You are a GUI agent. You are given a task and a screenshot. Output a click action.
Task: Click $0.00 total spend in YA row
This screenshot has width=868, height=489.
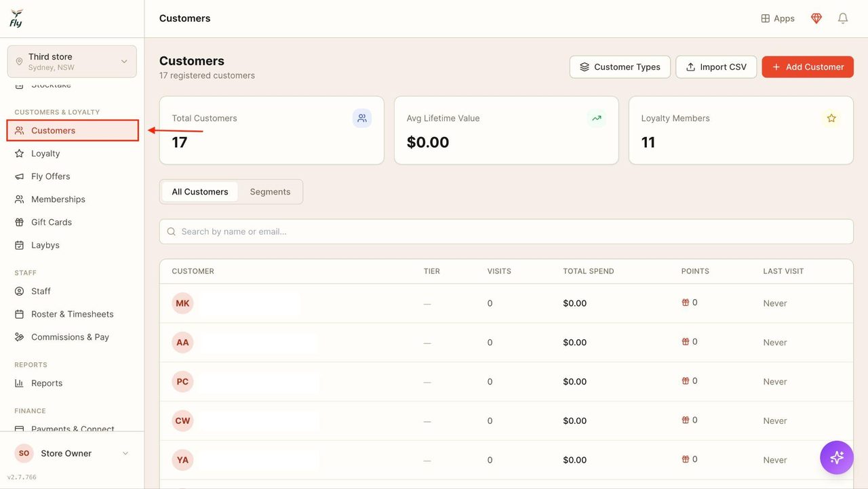(x=574, y=460)
